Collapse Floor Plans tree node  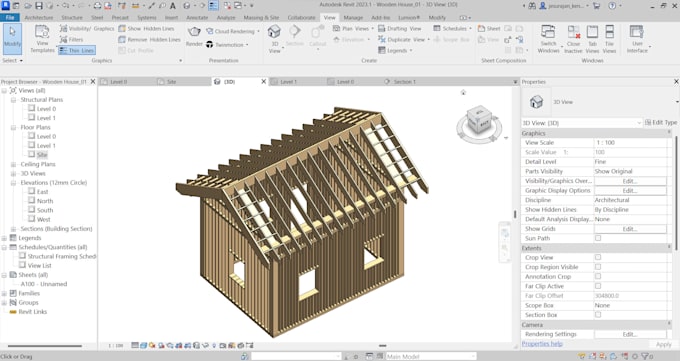tap(13, 128)
